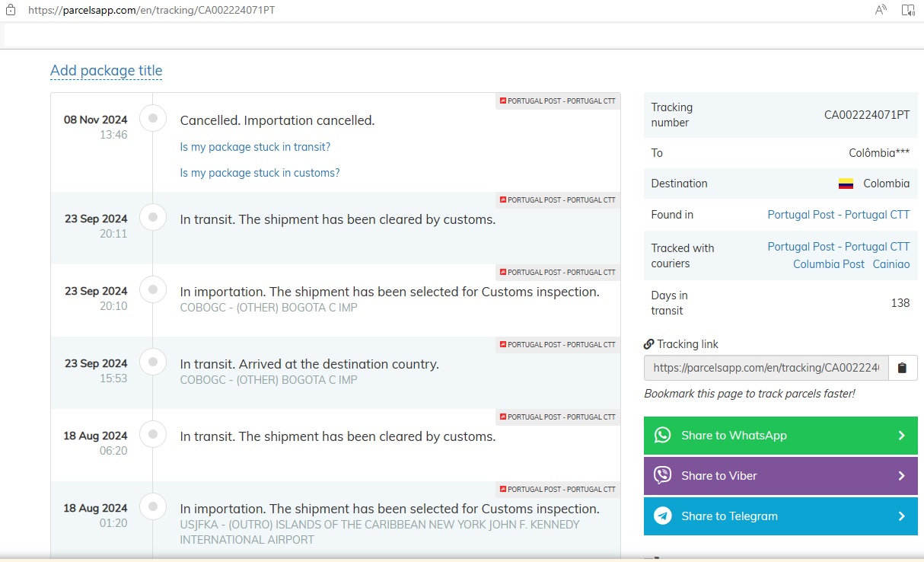Expand Share to Viber chevron arrow

coord(901,476)
